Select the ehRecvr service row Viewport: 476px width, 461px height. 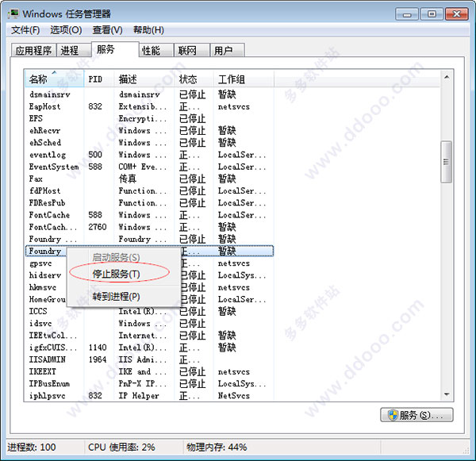coord(149,131)
